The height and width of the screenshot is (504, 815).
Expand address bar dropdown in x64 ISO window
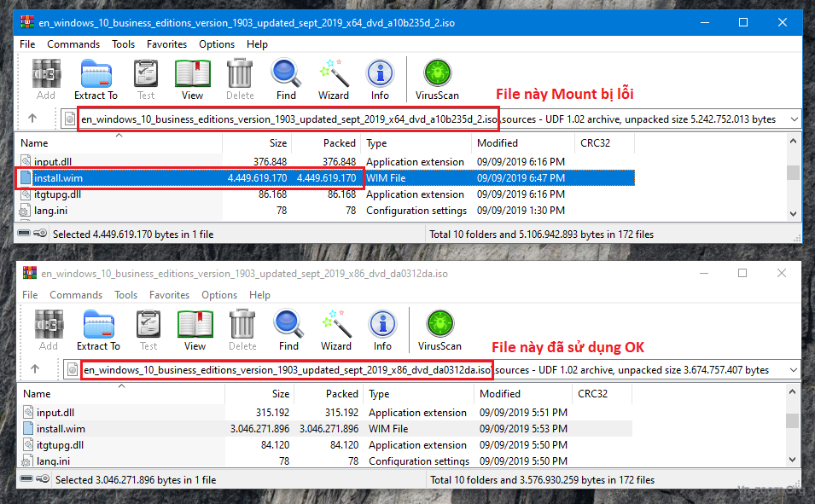[795, 119]
